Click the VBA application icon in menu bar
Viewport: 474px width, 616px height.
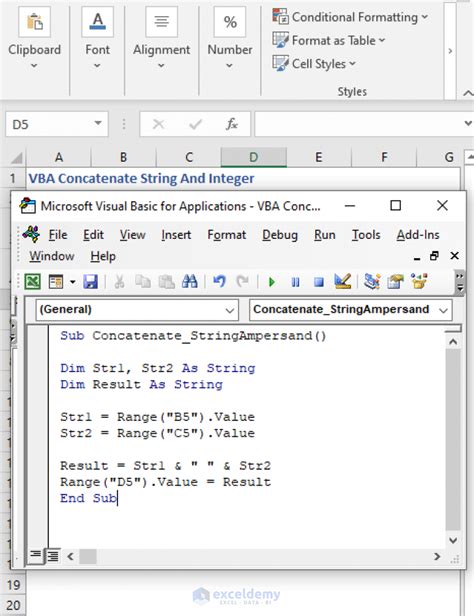click(31, 235)
